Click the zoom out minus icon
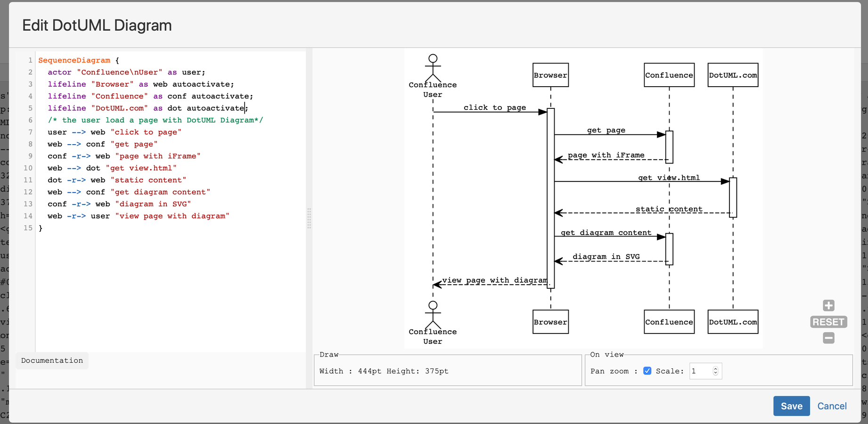The height and width of the screenshot is (424, 868). coord(828,338)
